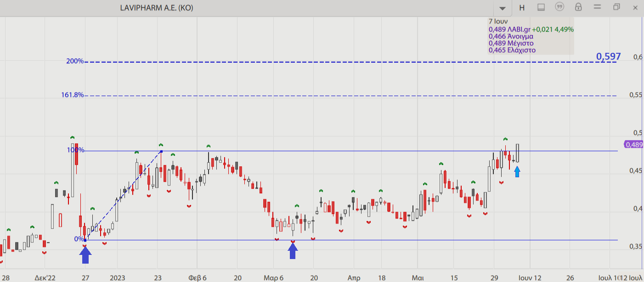644x282 pixels.
Task: Click the 27 date axis label
Action: point(85,277)
